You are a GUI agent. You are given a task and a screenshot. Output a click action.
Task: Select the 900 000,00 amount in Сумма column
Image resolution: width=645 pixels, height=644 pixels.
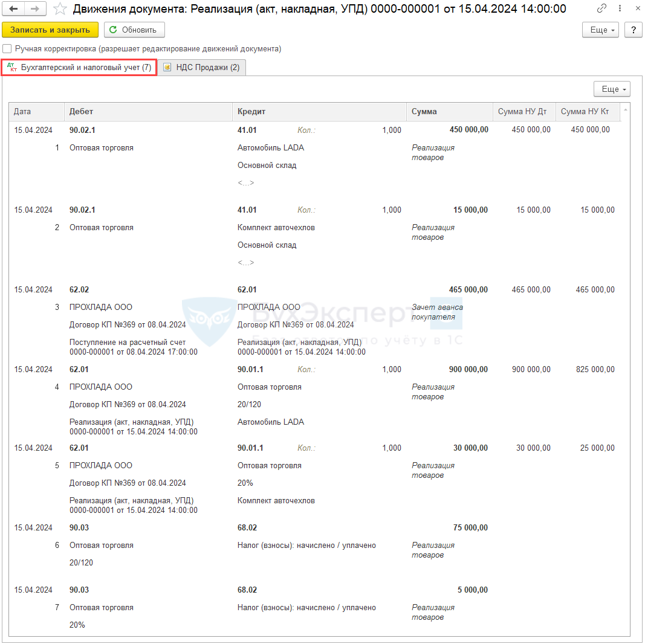pos(468,370)
